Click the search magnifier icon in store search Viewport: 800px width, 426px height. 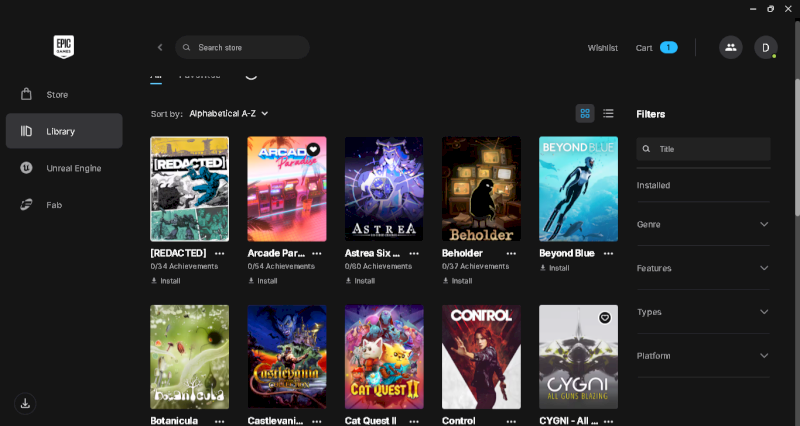tap(187, 47)
